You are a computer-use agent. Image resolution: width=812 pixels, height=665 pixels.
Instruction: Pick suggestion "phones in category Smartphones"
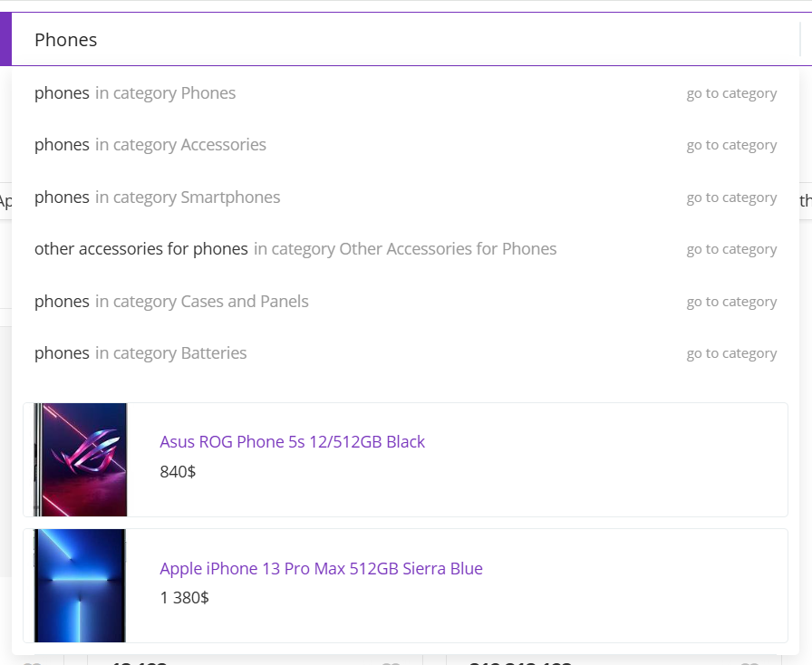[x=158, y=198]
